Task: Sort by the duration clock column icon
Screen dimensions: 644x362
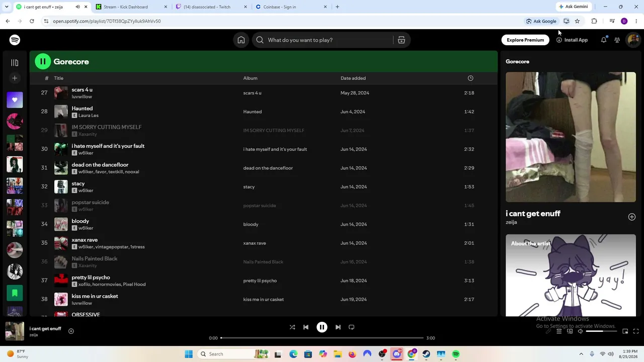Action: click(470, 78)
